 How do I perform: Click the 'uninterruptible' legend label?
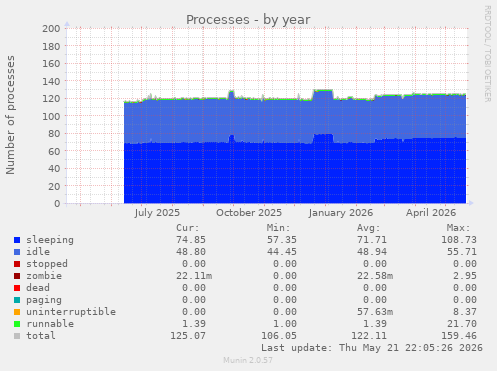(x=71, y=312)
